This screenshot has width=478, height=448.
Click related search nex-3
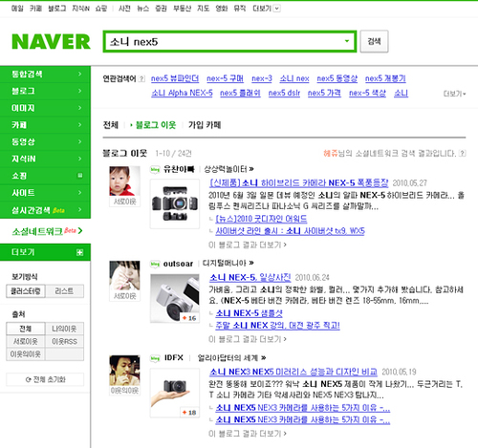(262, 78)
